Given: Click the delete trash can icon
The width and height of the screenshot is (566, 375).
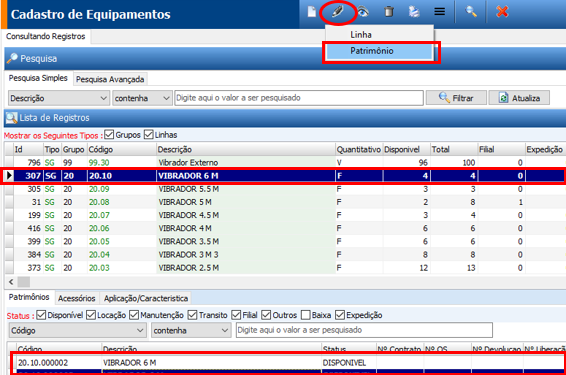Looking at the screenshot, I should click(389, 12).
